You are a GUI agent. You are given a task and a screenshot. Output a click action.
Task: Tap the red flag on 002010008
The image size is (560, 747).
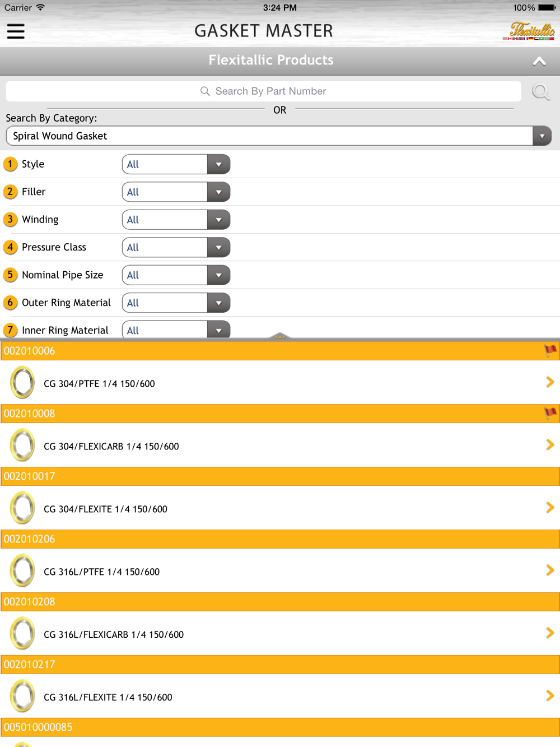click(550, 414)
